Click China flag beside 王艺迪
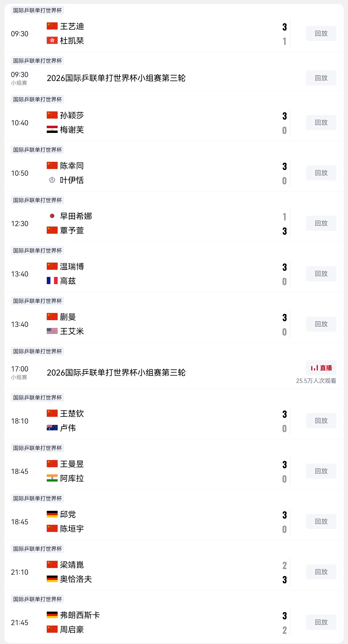 [x=52, y=26]
